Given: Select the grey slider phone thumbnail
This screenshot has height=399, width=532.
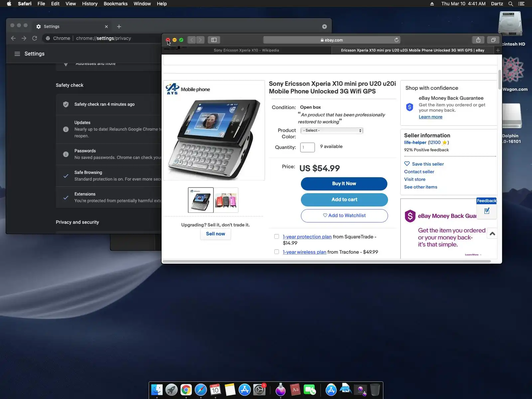Looking at the screenshot, I should tap(201, 200).
